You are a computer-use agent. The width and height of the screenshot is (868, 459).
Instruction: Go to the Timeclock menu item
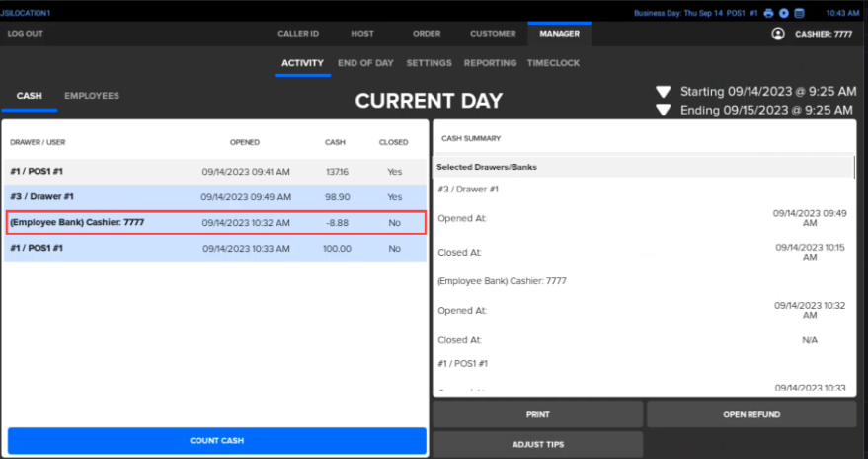(x=554, y=63)
